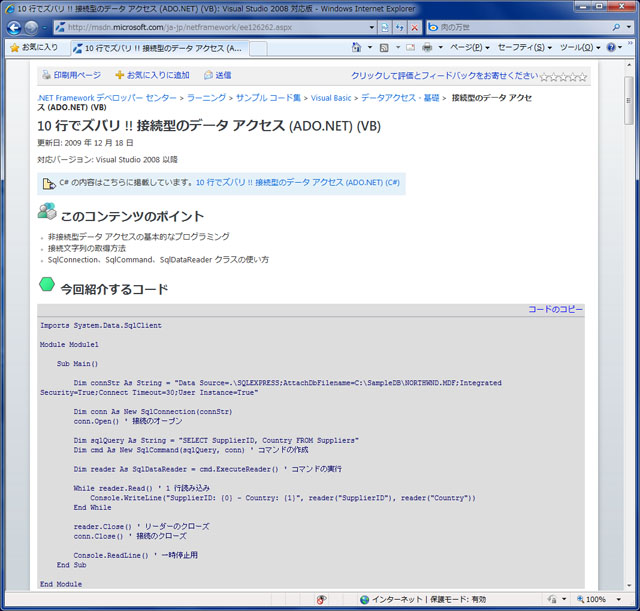
Task: Click the printer icon beside 印刷用ページ
Action: (47, 75)
